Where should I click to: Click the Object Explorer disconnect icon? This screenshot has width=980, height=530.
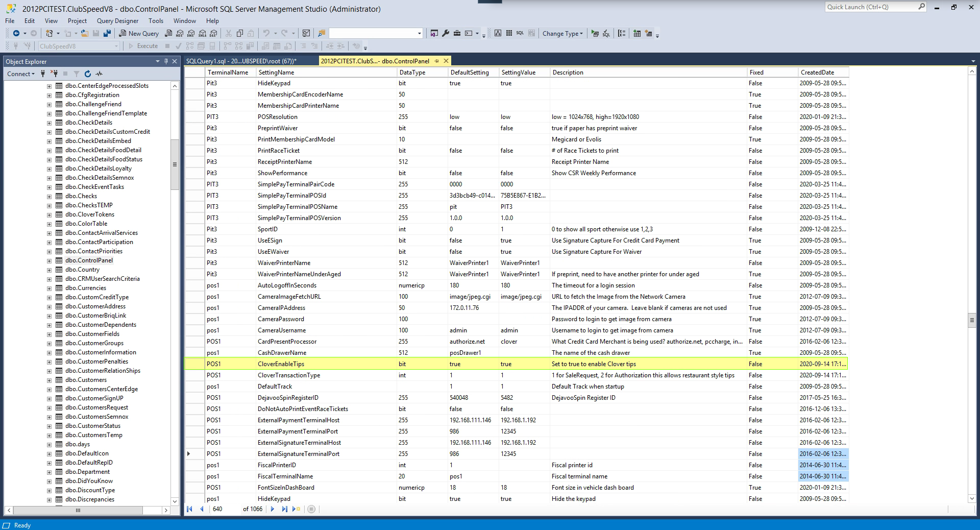[x=55, y=74]
